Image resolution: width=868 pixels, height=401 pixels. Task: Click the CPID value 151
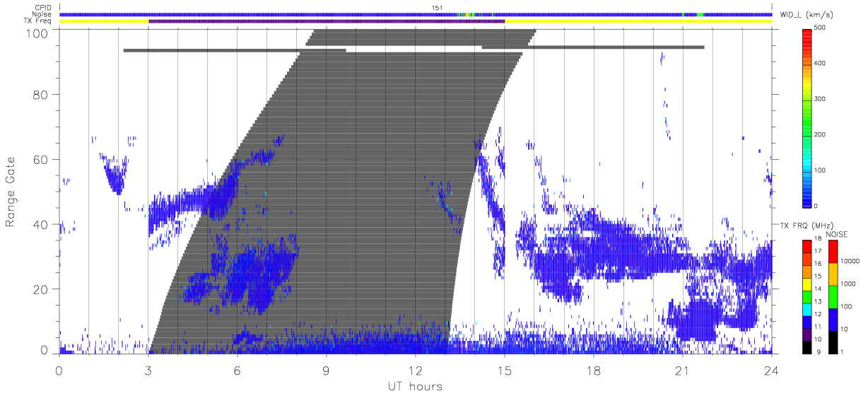pos(437,8)
